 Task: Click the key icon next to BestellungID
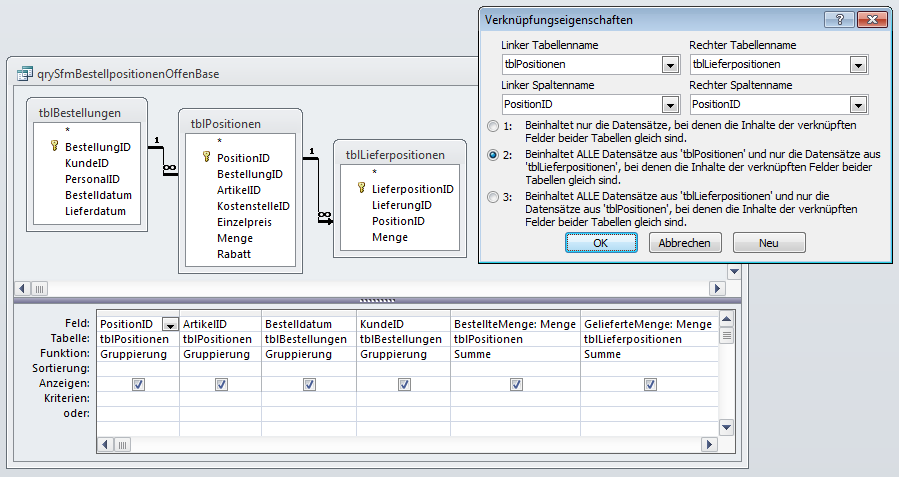tap(55, 146)
